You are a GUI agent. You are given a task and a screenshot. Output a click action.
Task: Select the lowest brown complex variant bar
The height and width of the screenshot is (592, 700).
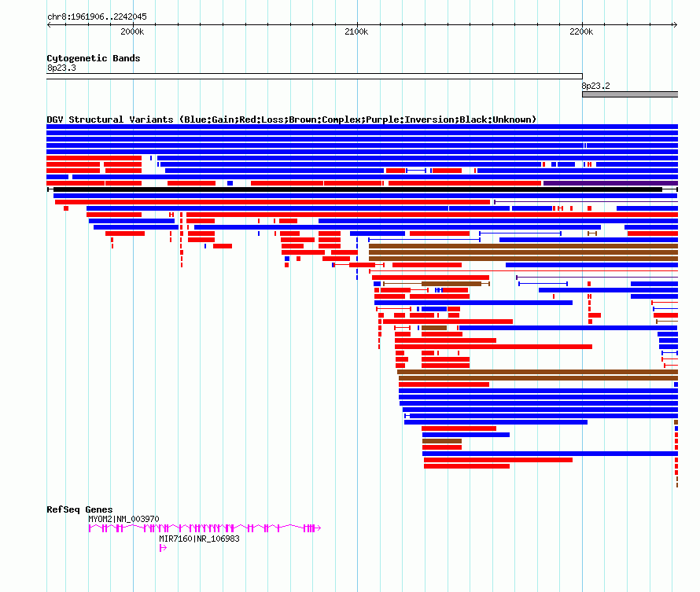tap(676, 485)
